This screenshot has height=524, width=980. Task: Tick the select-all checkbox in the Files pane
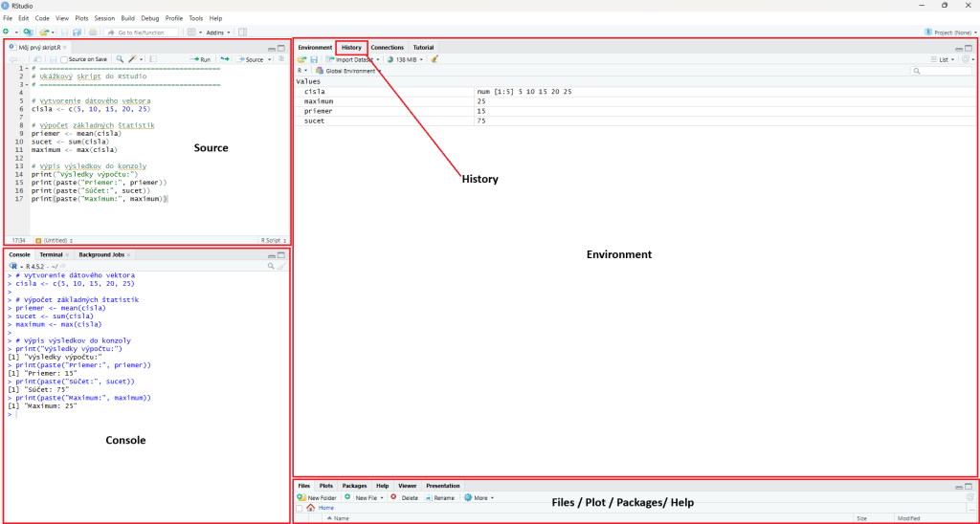click(300, 508)
